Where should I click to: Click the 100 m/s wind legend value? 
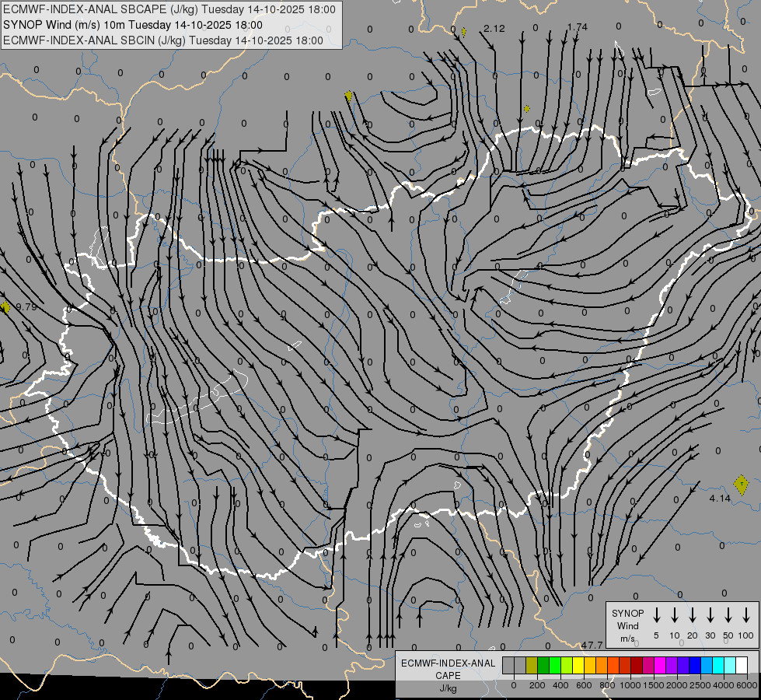[746, 635]
